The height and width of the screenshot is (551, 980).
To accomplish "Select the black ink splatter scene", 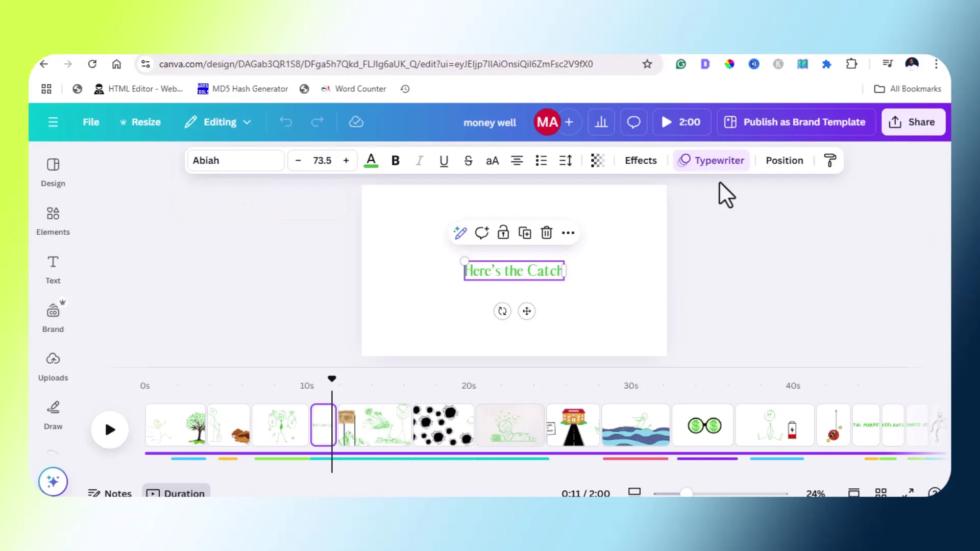I will tap(443, 425).
